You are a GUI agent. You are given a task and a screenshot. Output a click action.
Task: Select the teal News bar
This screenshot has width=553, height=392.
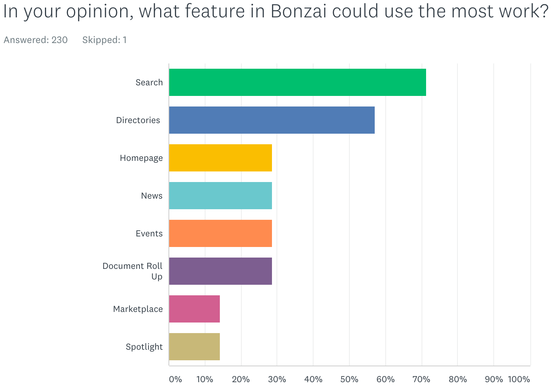[221, 196]
